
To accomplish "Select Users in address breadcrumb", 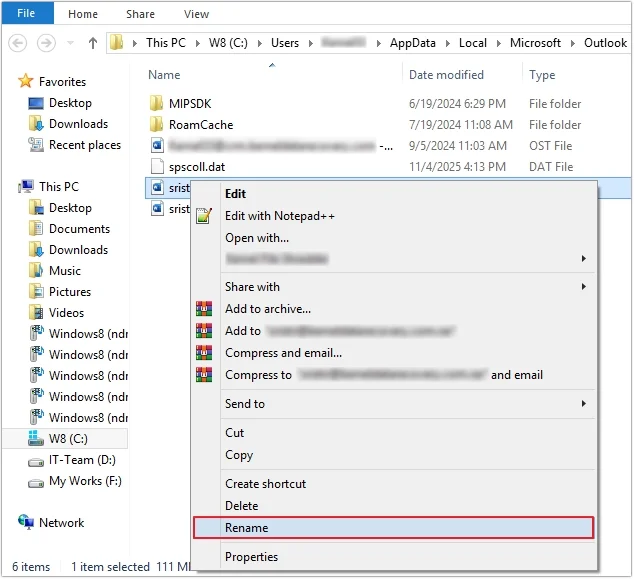I will pyautogui.click(x=285, y=43).
